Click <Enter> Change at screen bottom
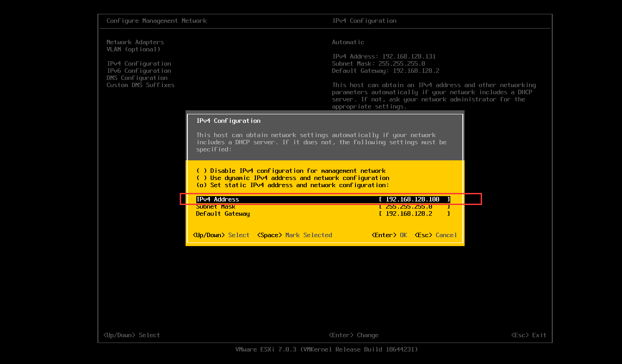622x364 pixels. click(x=354, y=335)
